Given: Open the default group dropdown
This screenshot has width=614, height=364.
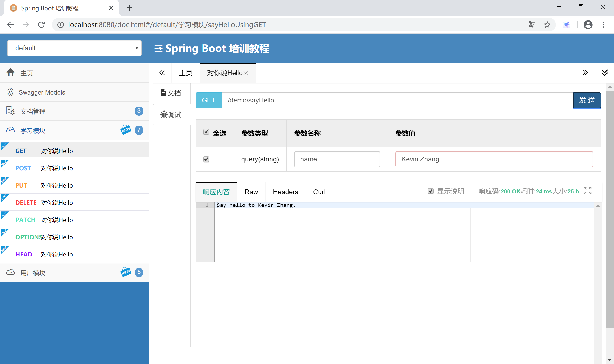Looking at the screenshot, I should [74, 48].
